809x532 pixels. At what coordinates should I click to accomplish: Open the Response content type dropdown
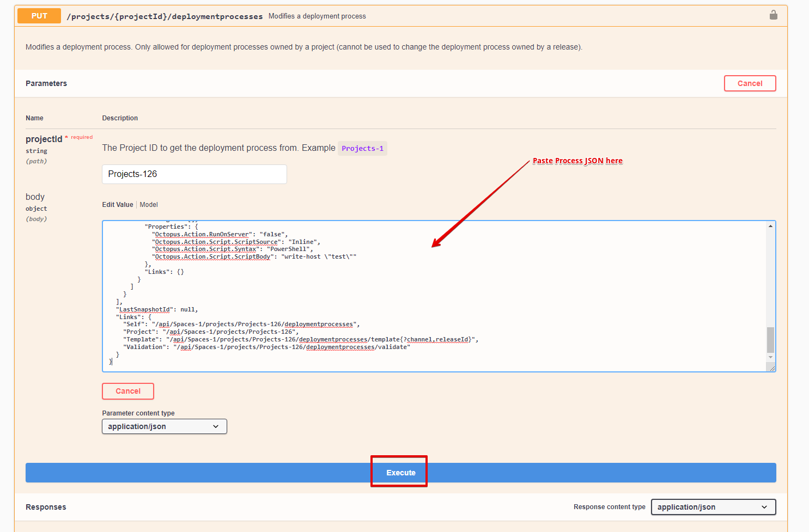(713, 507)
